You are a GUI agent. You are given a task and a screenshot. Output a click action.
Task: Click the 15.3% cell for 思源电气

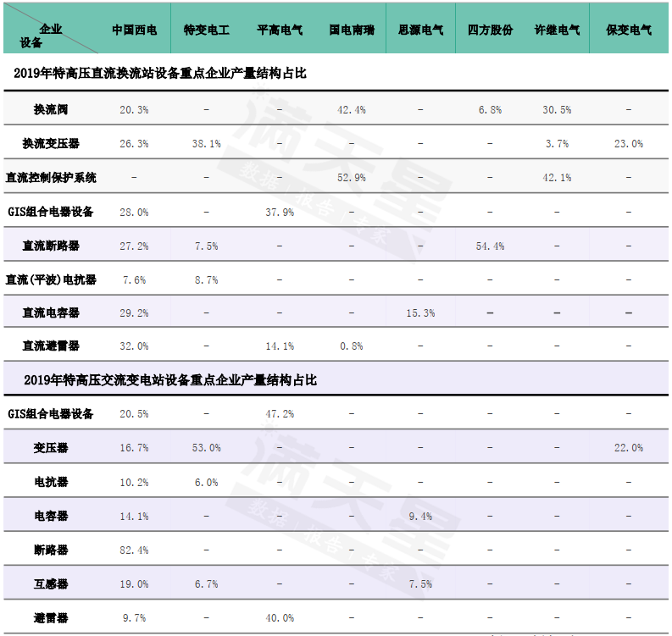point(420,313)
